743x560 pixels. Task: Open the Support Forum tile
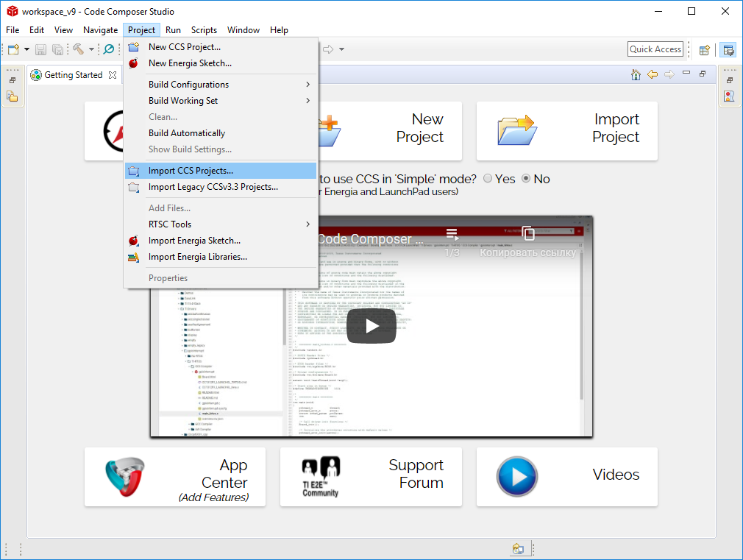point(371,477)
